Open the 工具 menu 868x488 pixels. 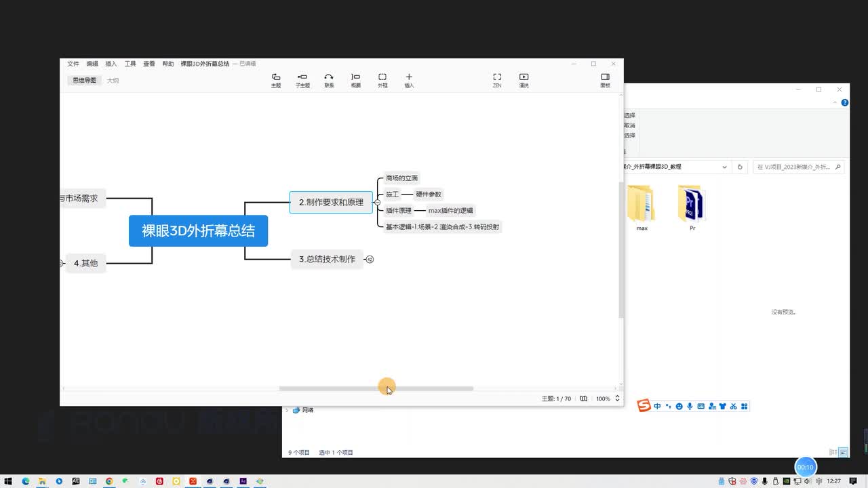(x=130, y=64)
